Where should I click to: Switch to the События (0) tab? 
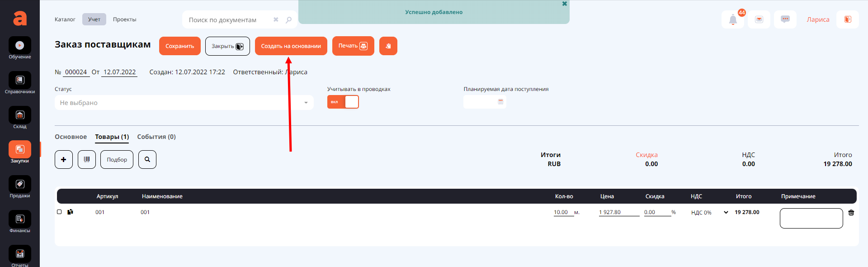tap(156, 137)
